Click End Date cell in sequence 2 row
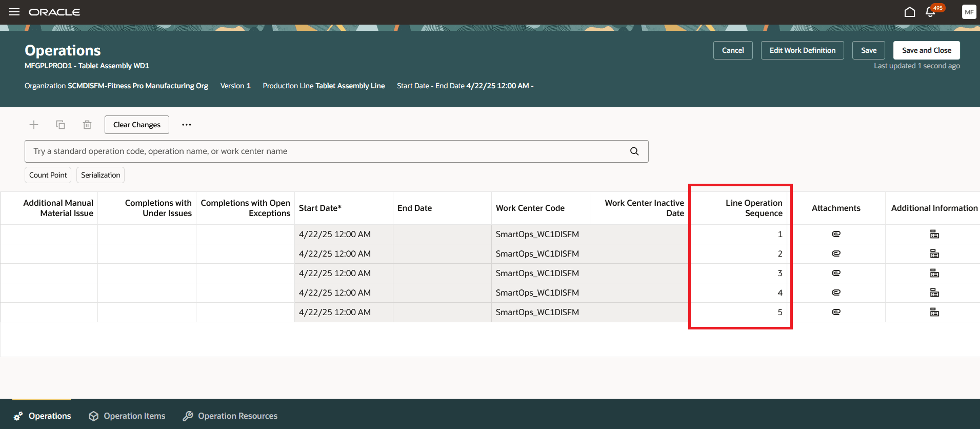 [442, 254]
